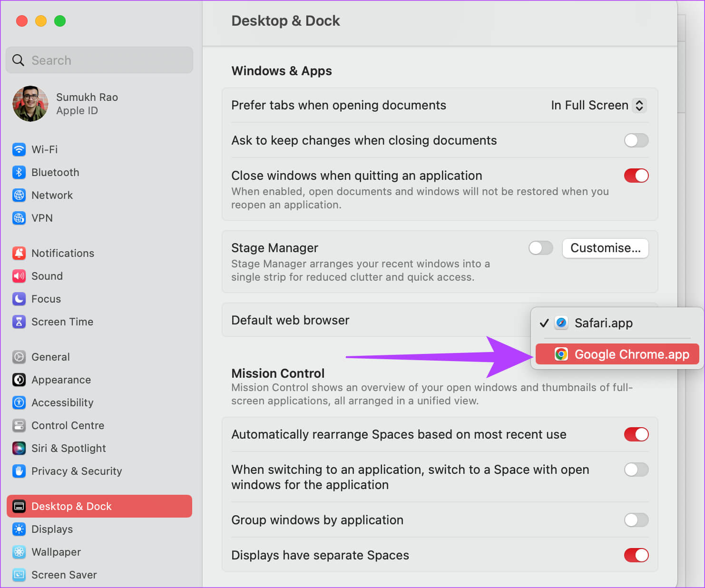705x588 pixels.
Task: Select the Wallpaper flower icon
Action: [x=19, y=552]
